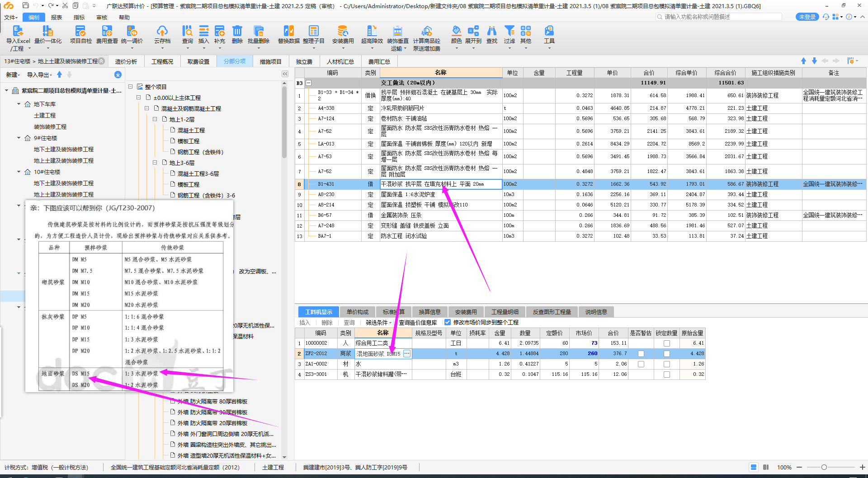Open the 颜色 color fill tool
868x478 pixels.
pyautogui.click(x=457, y=31)
